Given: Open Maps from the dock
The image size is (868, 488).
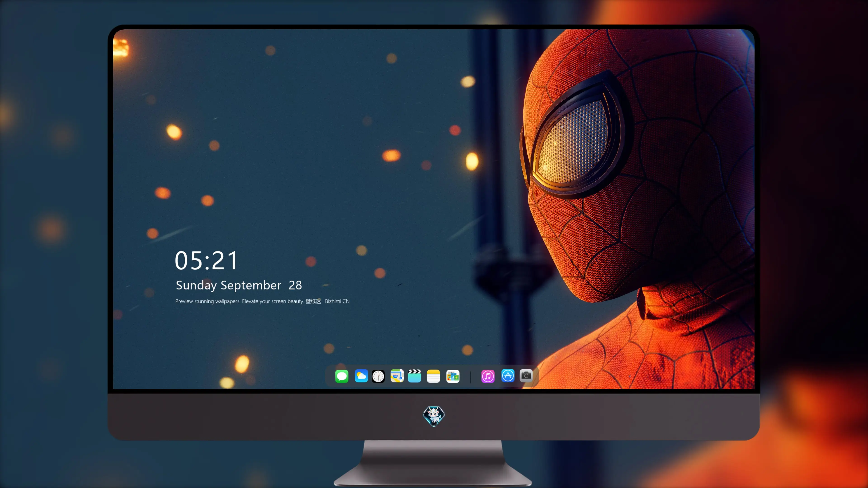Looking at the screenshot, I should (x=397, y=376).
